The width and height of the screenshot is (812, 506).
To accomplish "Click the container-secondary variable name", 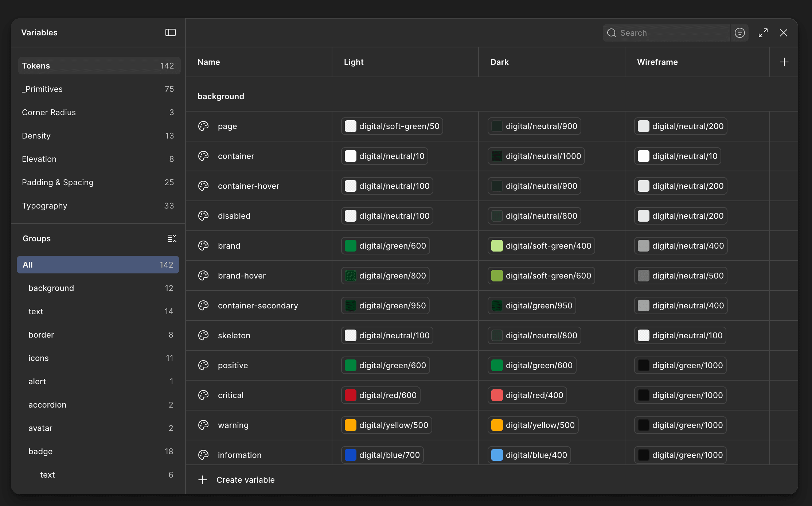I will [x=258, y=305].
